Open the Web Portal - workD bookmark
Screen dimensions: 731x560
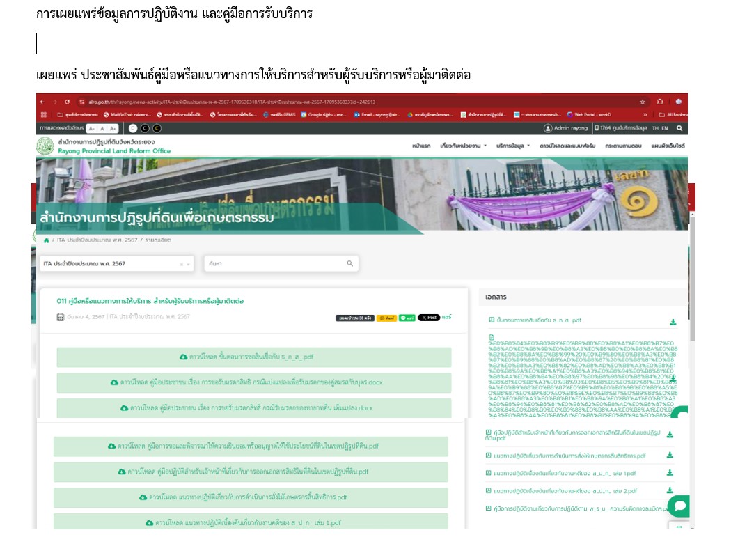pyautogui.click(x=589, y=114)
